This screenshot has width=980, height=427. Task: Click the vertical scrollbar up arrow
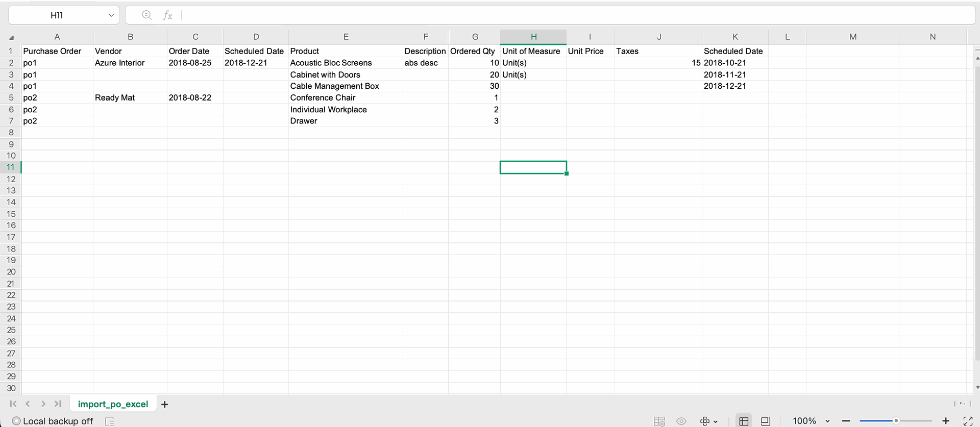(x=977, y=58)
